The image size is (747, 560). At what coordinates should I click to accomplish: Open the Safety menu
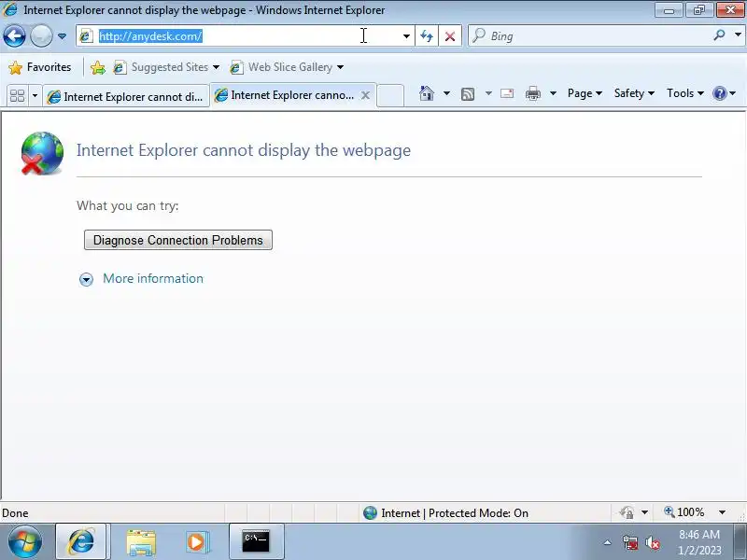634,93
